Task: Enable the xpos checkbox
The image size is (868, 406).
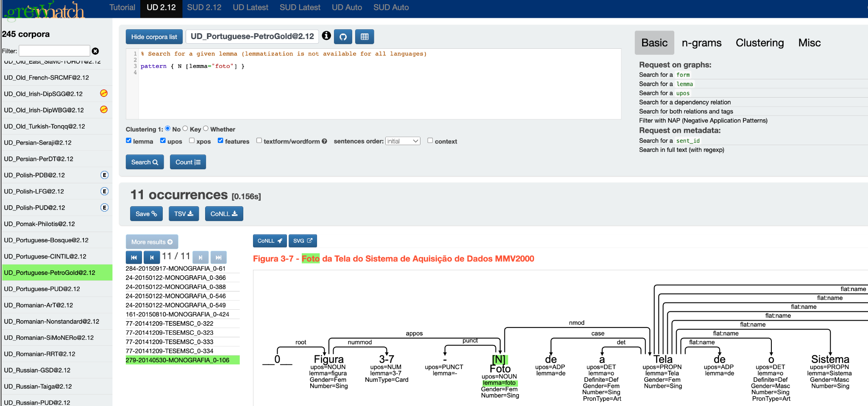Action: [x=192, y=141]
